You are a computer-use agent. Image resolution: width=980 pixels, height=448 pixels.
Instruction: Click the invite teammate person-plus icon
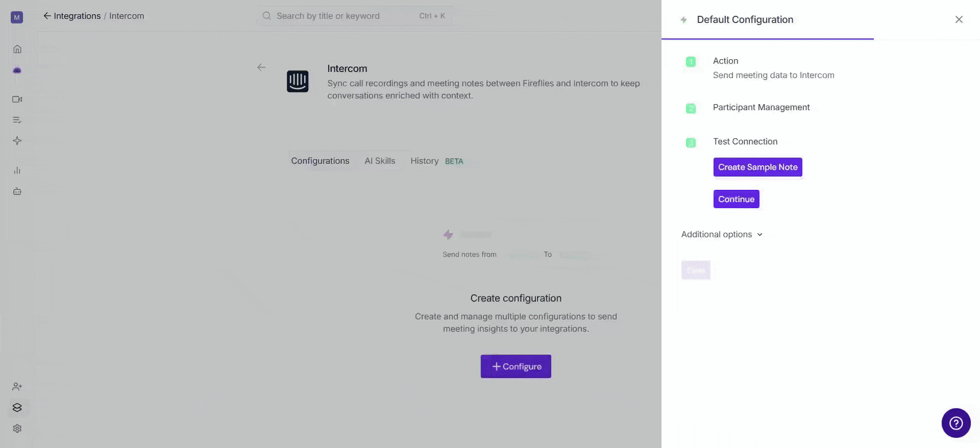point(17,386)
